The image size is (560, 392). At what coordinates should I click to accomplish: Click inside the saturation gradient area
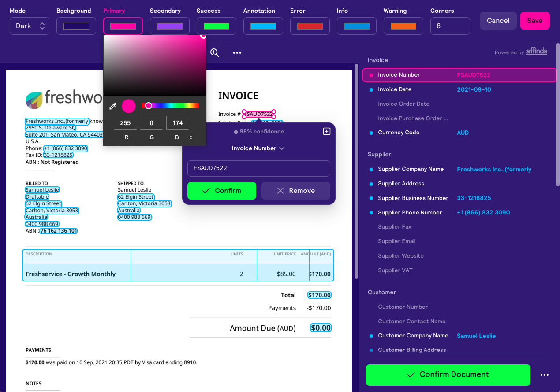pos(155,65)
